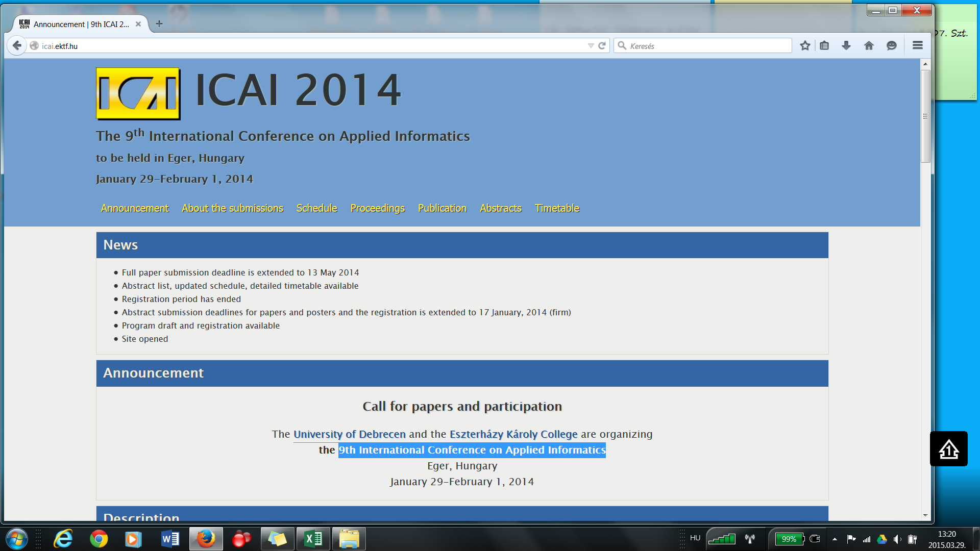Open the Schedule menu item
The width and height of the screenshot is (980, 551).
coord(316,208)
